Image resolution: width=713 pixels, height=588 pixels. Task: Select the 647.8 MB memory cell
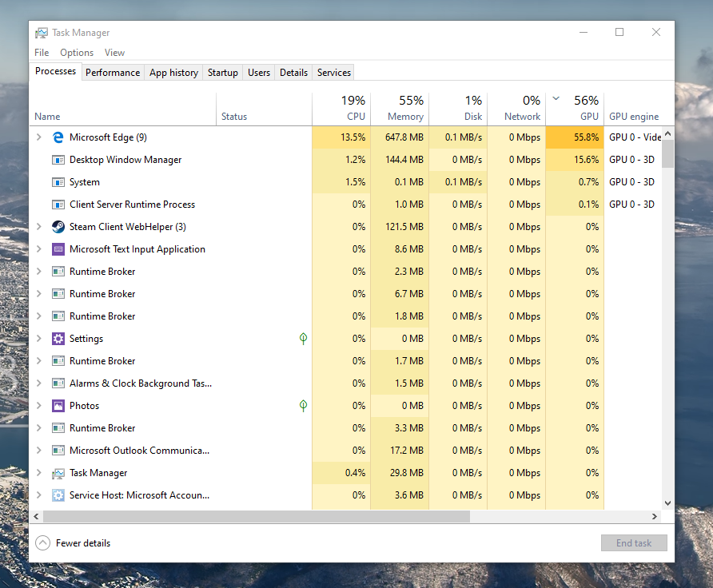[400, 137]
